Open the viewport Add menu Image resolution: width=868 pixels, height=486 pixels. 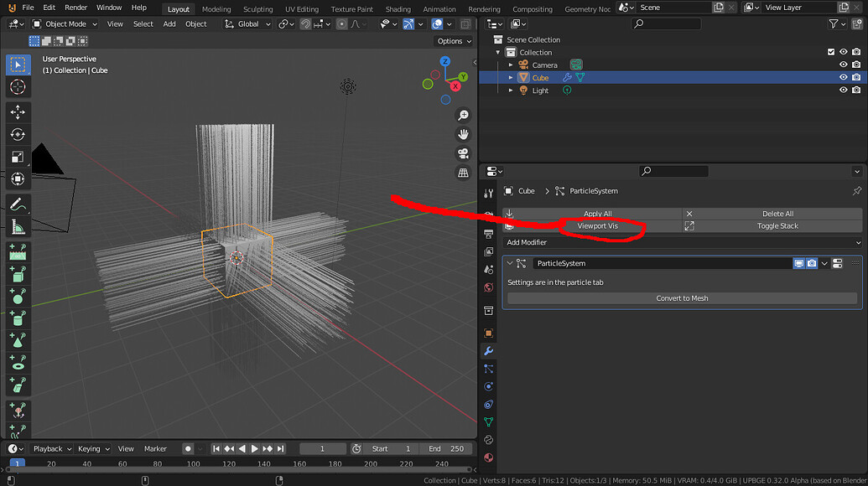point(169,23)
